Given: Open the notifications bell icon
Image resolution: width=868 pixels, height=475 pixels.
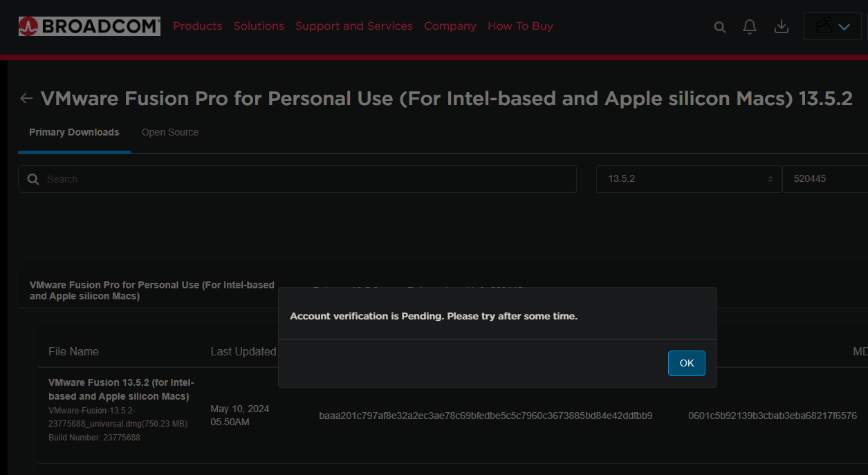Looking at the screenshot, I should [750, 26].
